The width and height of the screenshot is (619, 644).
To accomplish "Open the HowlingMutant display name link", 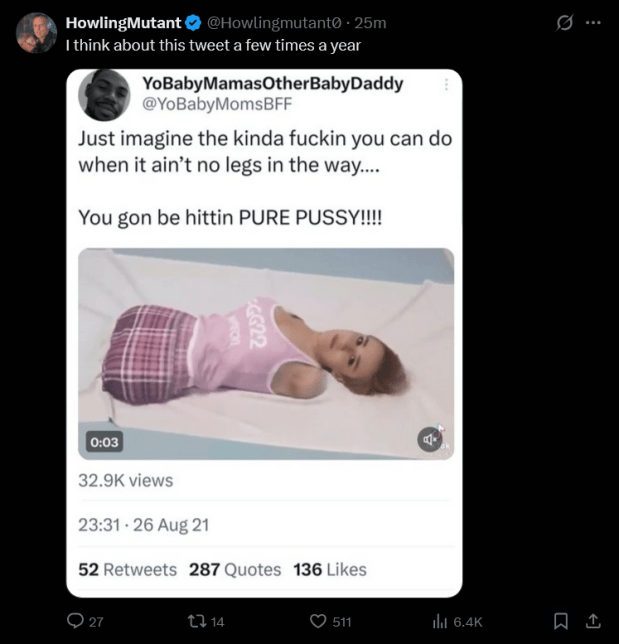I will pyautogui.click(x=124, y=23).
